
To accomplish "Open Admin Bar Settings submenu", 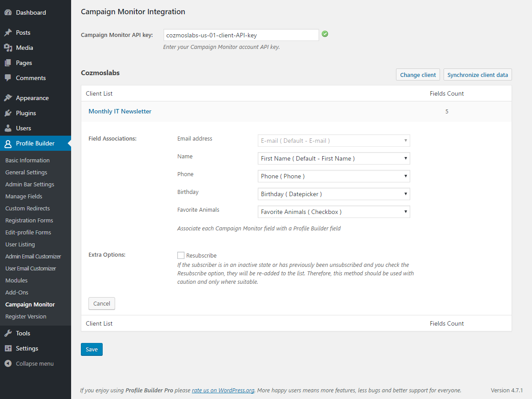I will tap(30, 185).
